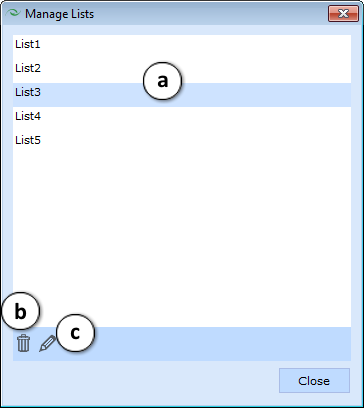Click the circled 'a' callout marker
Screen dimensions: 364x408
[x=162, y=81]
